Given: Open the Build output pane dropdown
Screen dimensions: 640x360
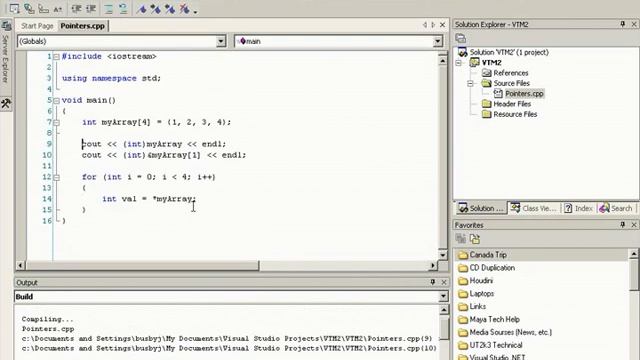Looking at the screenshot, I should (443, 297).
